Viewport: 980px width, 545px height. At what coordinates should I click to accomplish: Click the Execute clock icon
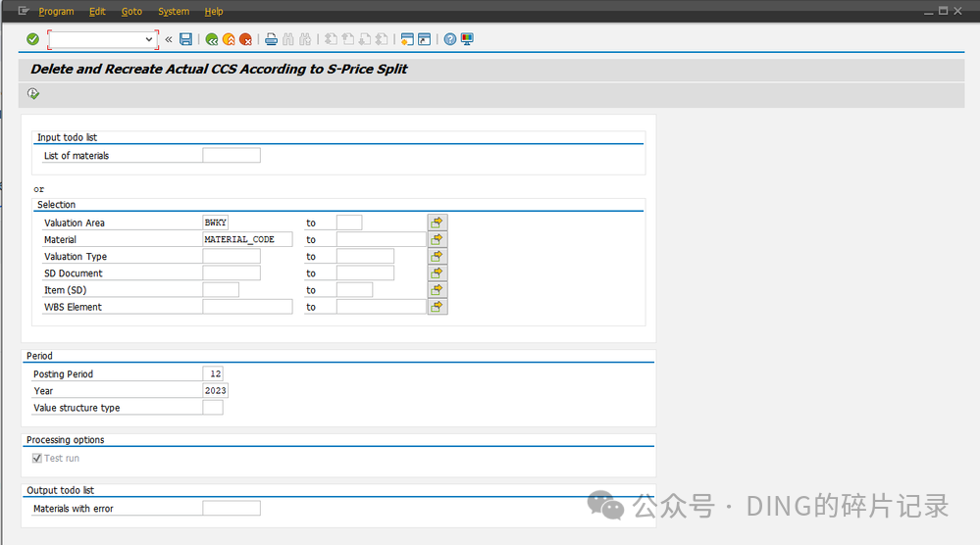(x=33, y=94)
